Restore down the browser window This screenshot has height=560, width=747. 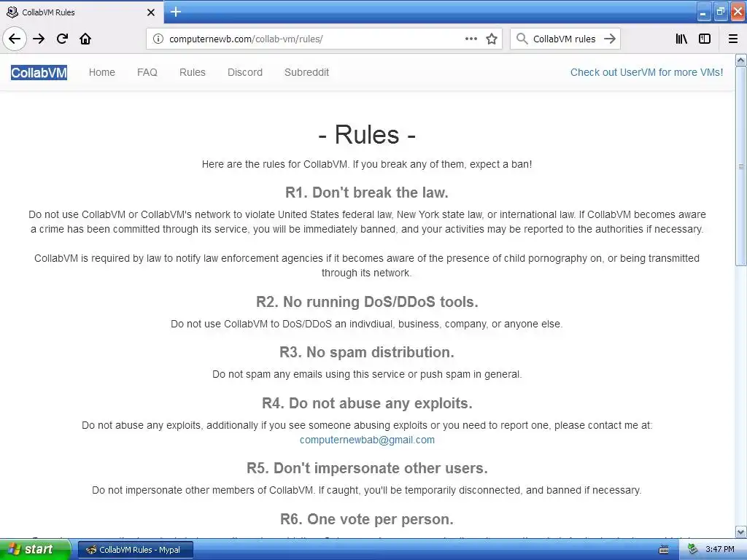[x=720, y=12]
